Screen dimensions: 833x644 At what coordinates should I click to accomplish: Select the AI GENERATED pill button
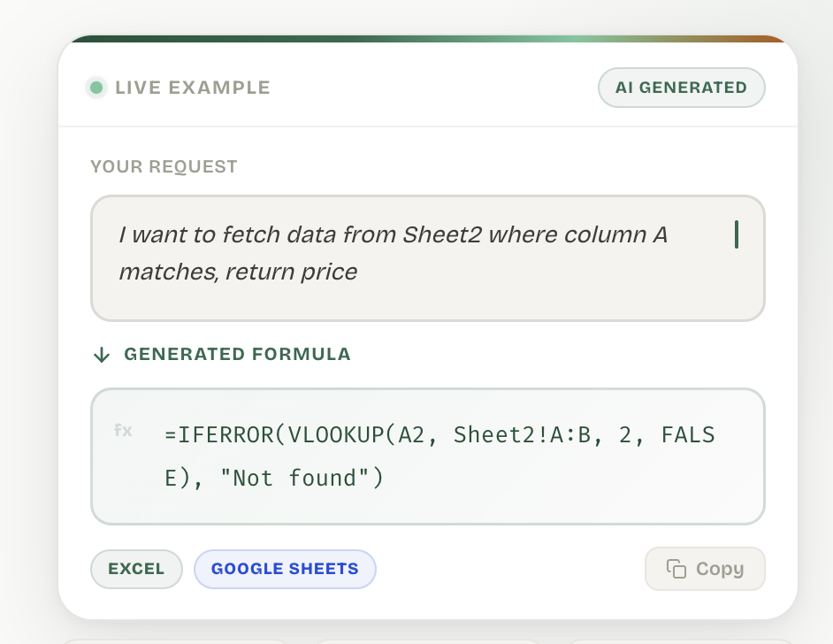pyautogui.click(x=681, y=88)
